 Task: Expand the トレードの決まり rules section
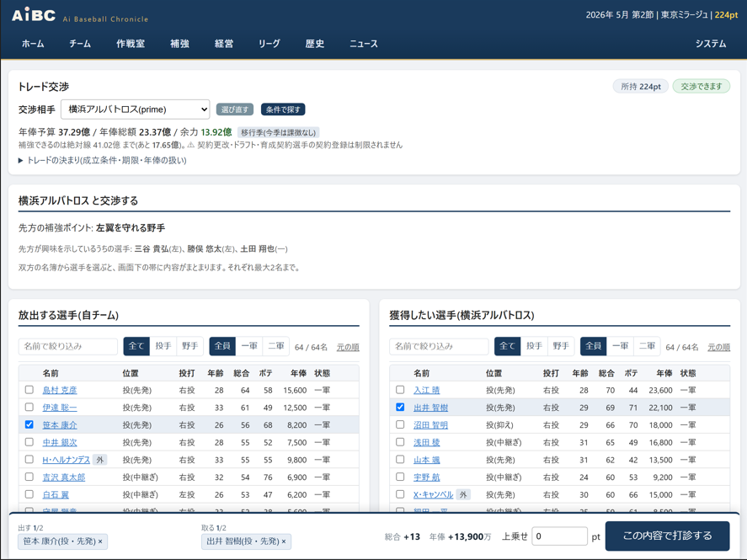click(103, 161)
